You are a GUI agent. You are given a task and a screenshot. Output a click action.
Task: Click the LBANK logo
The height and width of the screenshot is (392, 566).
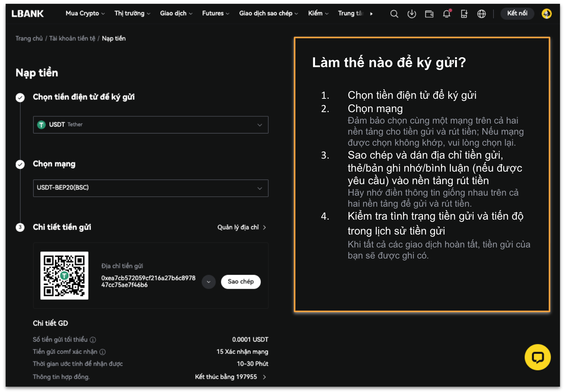pos(27,14)
